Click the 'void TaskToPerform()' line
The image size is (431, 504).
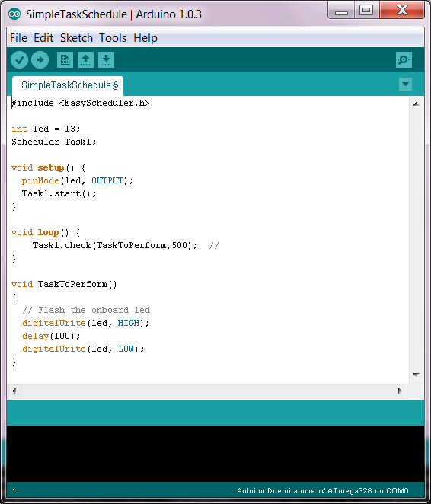tap(64, 284)
